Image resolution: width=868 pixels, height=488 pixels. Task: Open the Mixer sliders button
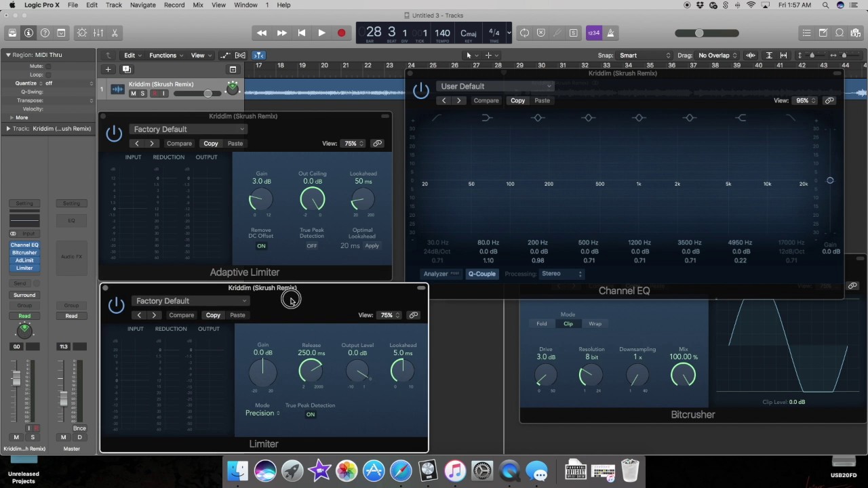click(x=98, y=33)
